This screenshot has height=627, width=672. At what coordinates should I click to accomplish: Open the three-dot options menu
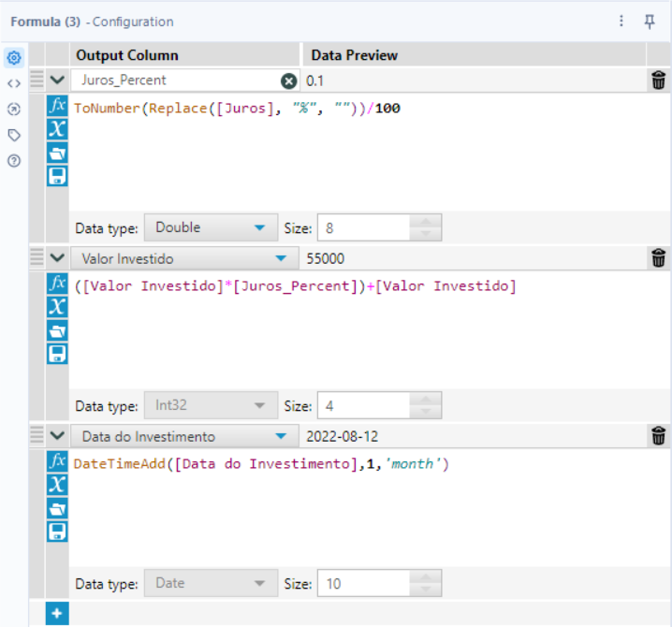tap(621, 21)
